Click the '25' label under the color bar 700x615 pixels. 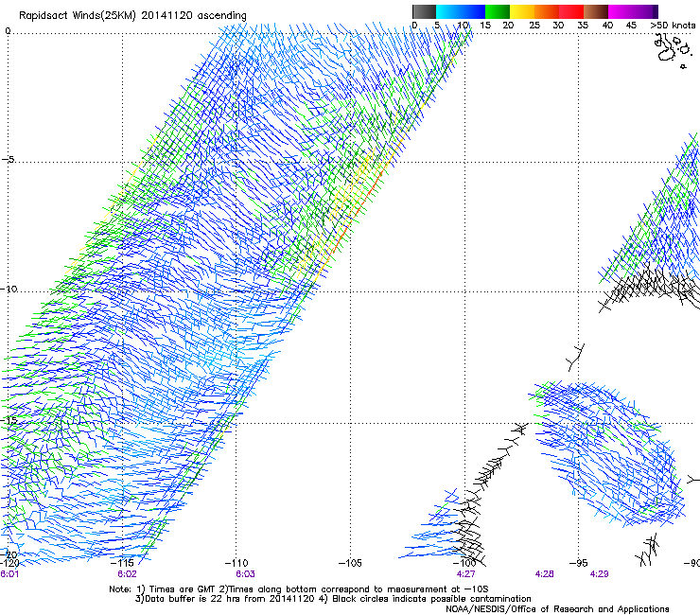pos(534,25)
